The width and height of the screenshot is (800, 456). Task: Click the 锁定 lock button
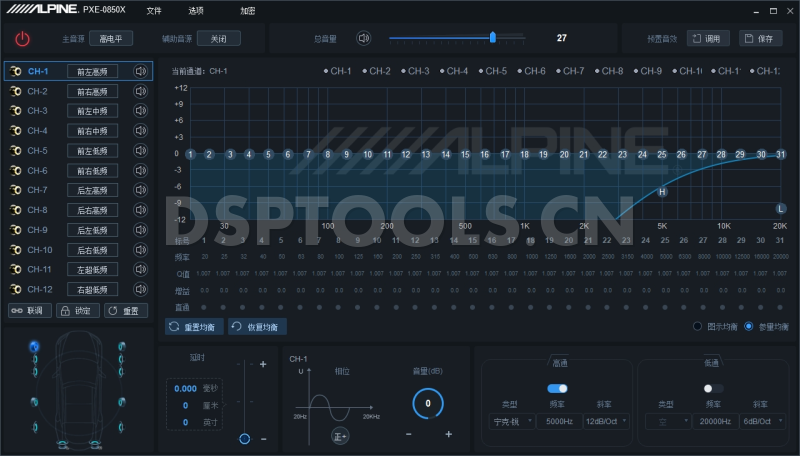pos(78,311)
